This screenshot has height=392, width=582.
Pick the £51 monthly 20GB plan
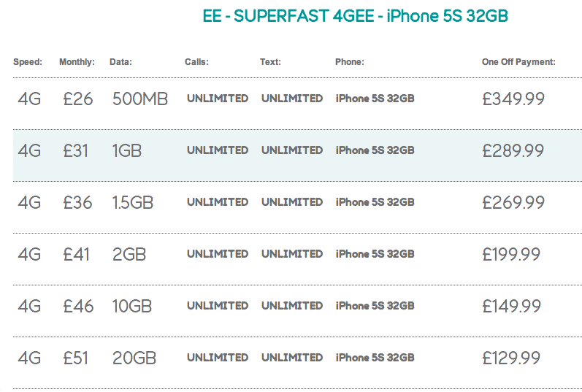click(x=297, y=363)
